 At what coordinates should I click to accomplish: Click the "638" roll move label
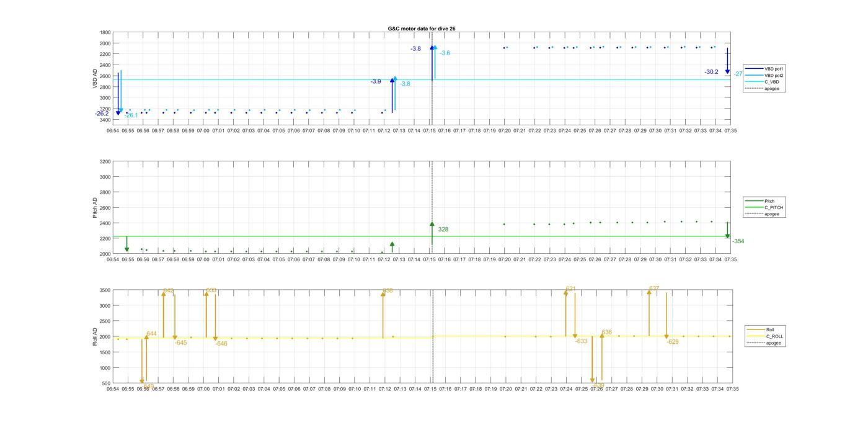pos(388,290)
